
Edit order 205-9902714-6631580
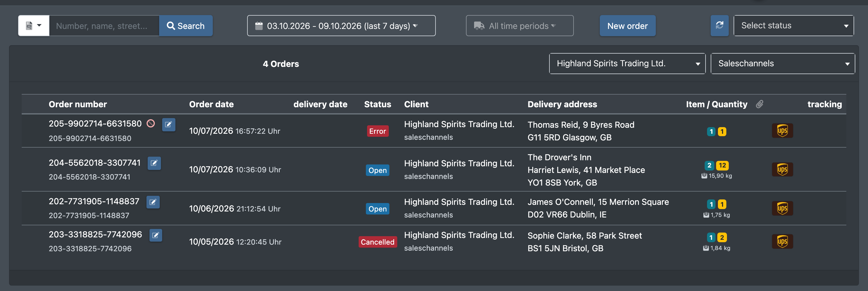[168, 125]
